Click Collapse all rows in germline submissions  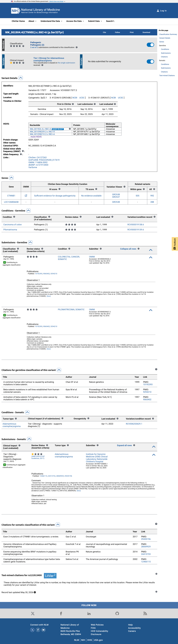pyautogui.click(x=128, y=249)
